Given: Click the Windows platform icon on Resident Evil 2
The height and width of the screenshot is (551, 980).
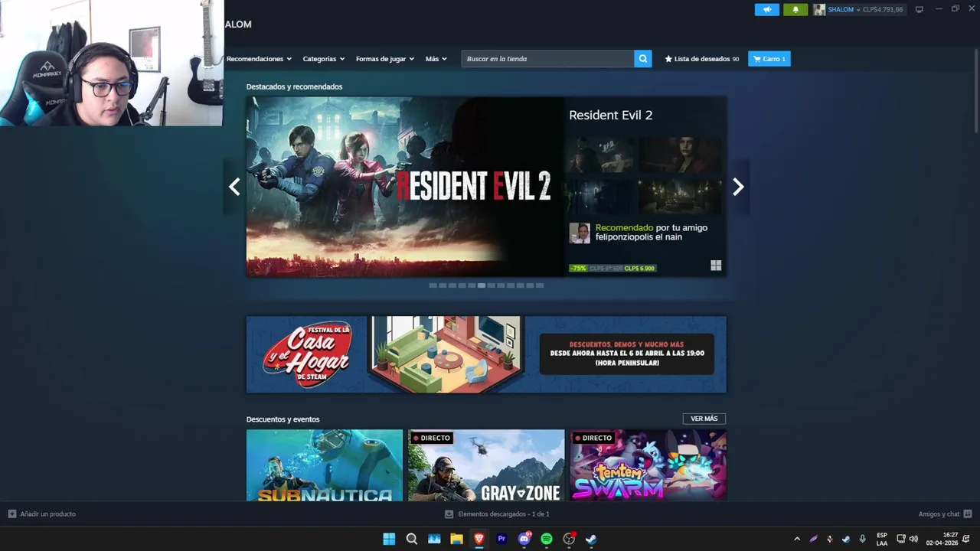Looking at the screenshot, I should pyautogui.click(x=716, y=266).
